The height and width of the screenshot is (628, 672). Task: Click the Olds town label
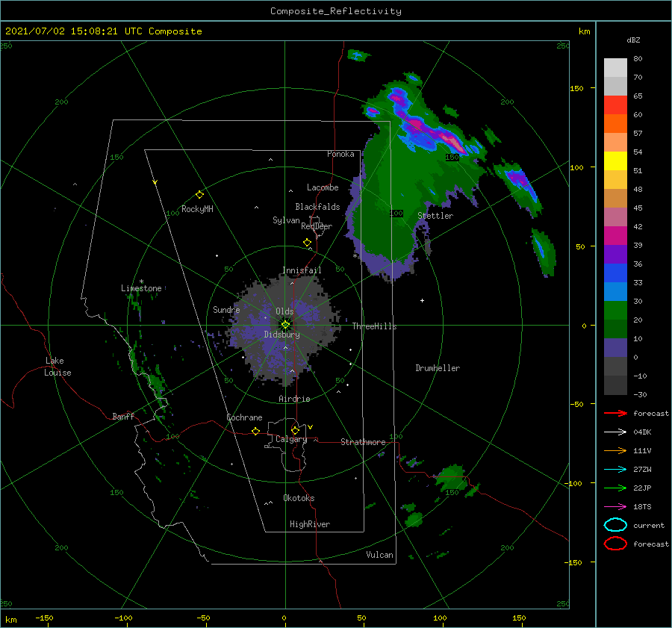[284, 311]
